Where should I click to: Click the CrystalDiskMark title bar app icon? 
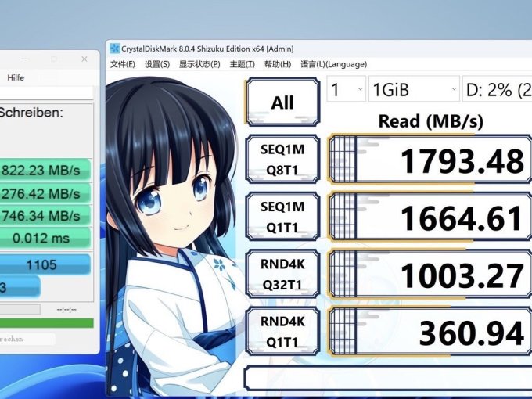click(x=115, y=49)
